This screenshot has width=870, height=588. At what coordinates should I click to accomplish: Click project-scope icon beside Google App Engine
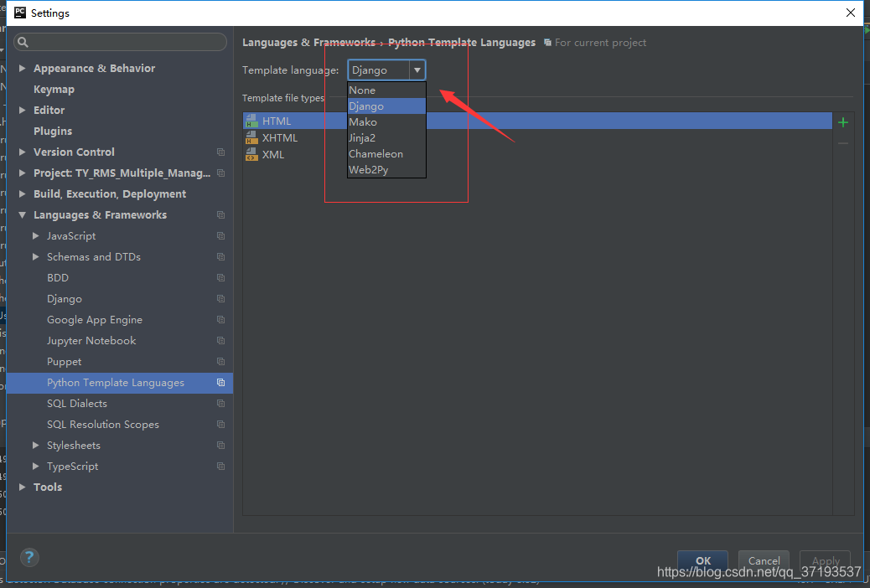click(220, 319)
